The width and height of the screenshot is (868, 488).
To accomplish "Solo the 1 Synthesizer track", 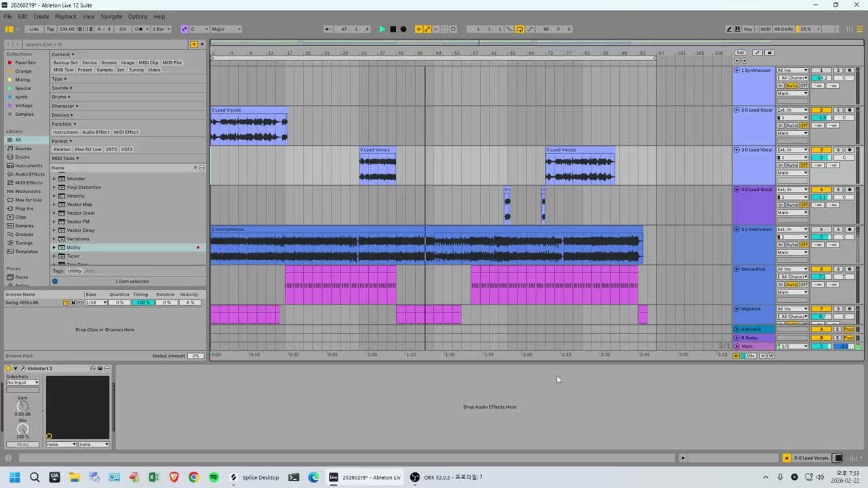I will click(x=838, y=70).
